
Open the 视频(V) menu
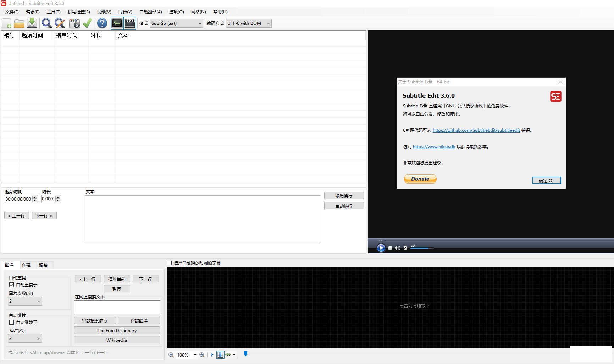pos(104,12)
